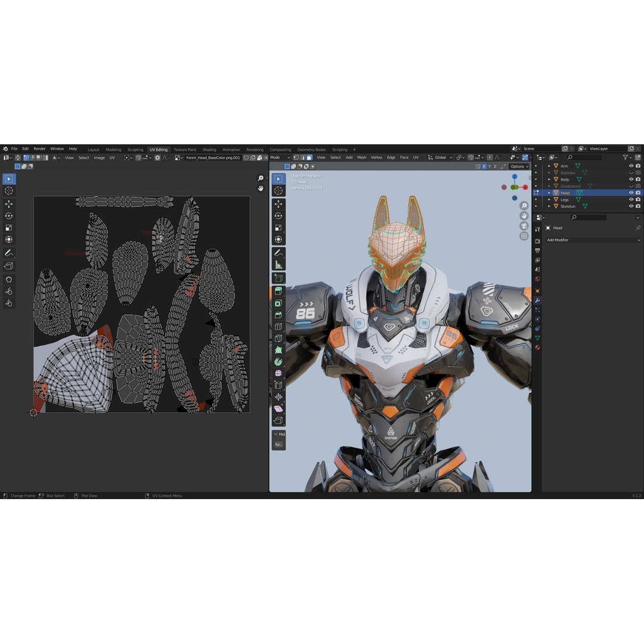Screen dimensions: 644x644
Task: Select the Move tool in UV editor
Action: tap(8, 204)
